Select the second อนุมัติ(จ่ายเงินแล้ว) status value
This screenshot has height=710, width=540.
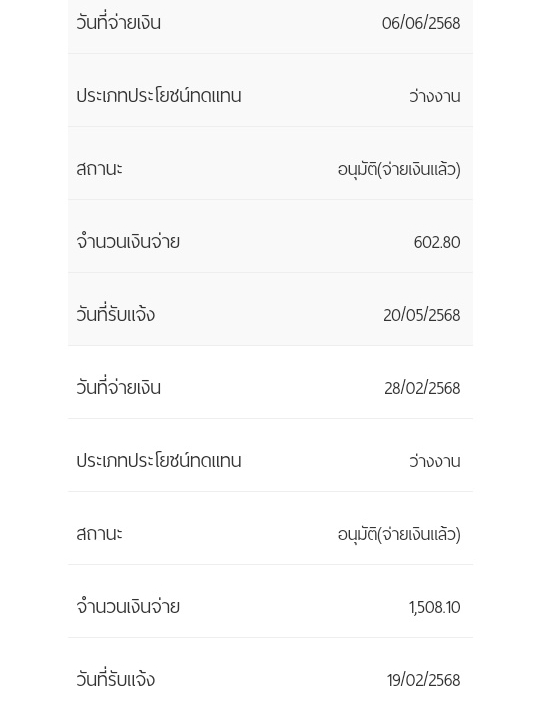pos(399,535)
